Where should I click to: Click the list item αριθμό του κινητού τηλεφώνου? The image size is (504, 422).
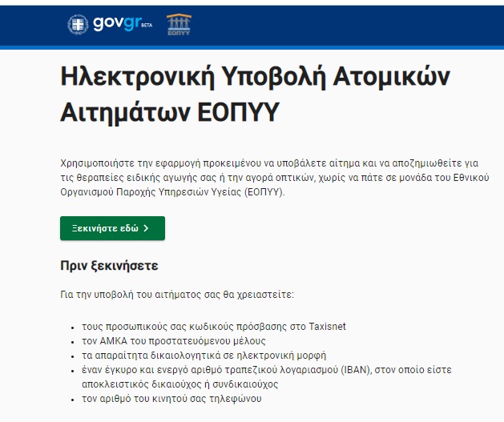tap(171, 399)
